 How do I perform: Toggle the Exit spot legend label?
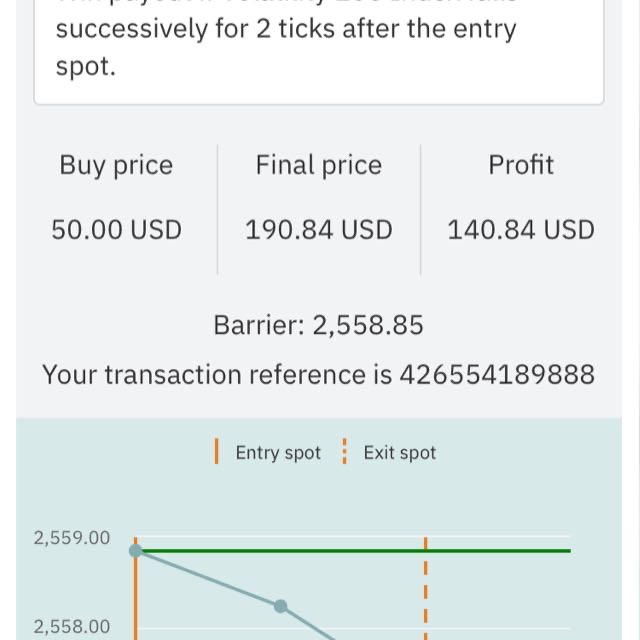(x=399, y=453)
